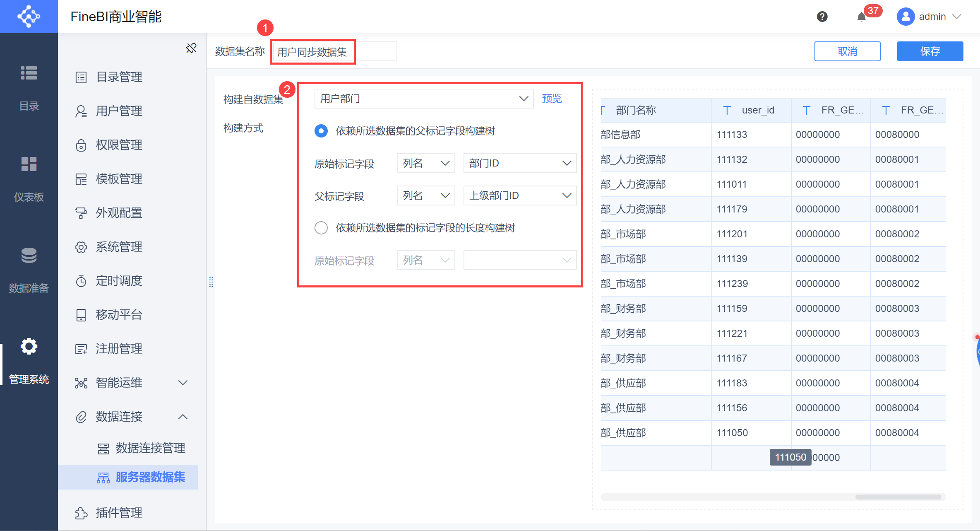Select 依赖所选数据集的父标记字段构建树 radio option
Viewport: 980px width, 531px height.
(321, 131)
